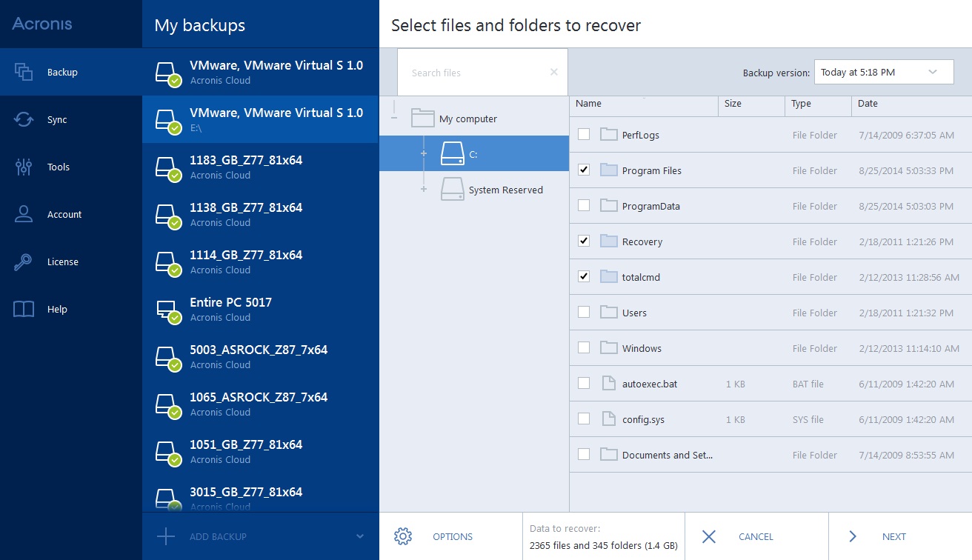Screen dimensions: 972x560
Task: Click the CANCEL button label
Action: pyautogui.click(x=756, y=537)
